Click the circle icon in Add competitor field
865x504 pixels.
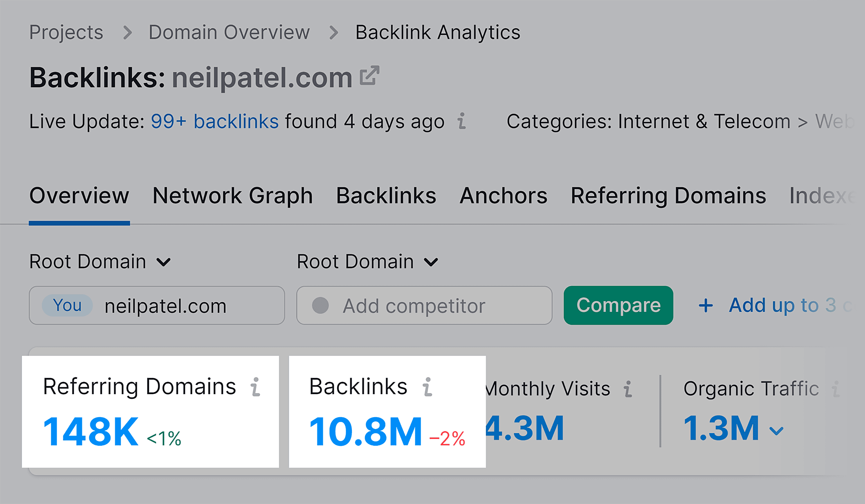pos(320,305)
